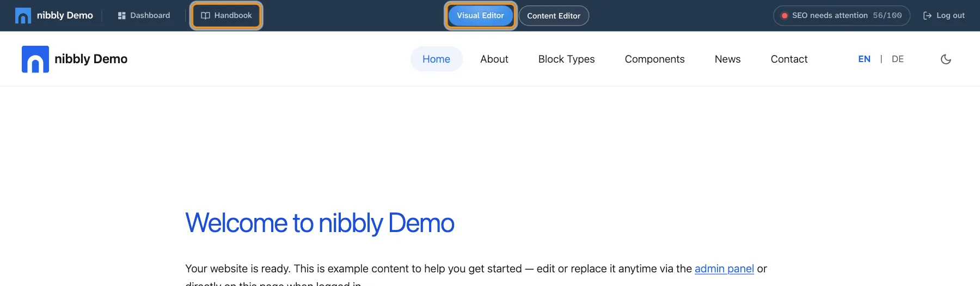Open the Contact page
Screen dimensions: 980x286
click(789, 59)
